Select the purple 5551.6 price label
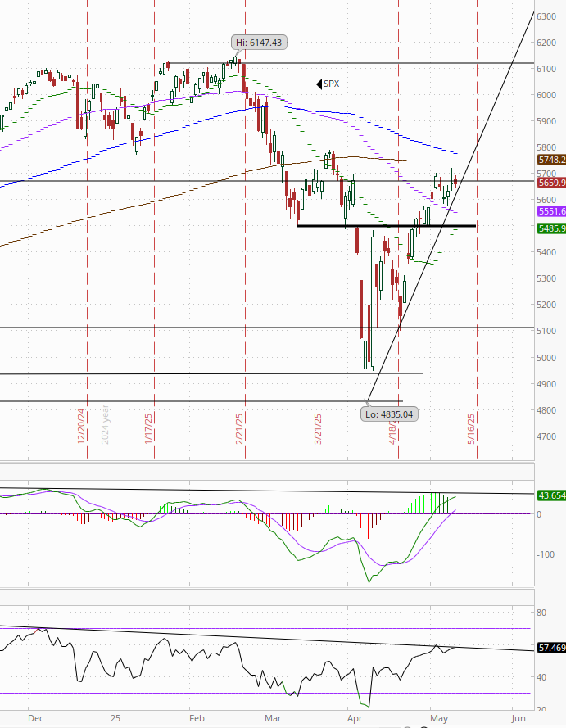The width and height of the screenshot is (566, 728). click(551, 211)
